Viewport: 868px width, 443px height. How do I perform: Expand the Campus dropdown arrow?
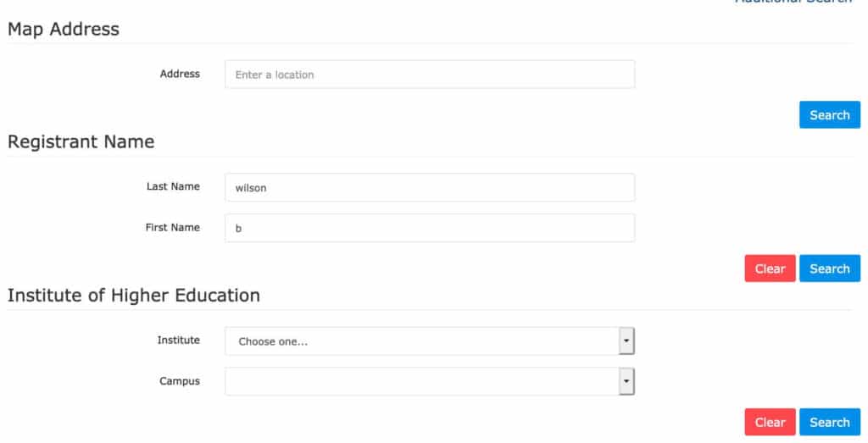point(626,381)
